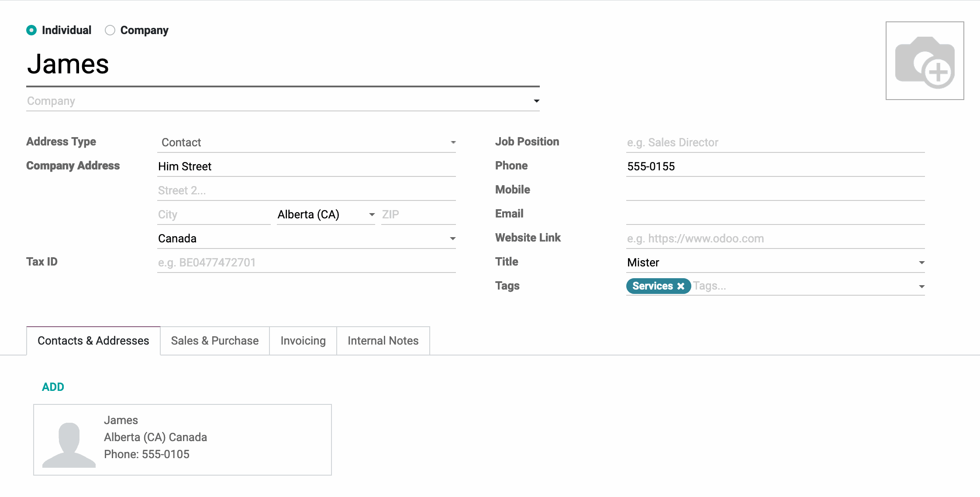Open the Invoicing tab
This screenshot has height=497, width=980.
303,341
